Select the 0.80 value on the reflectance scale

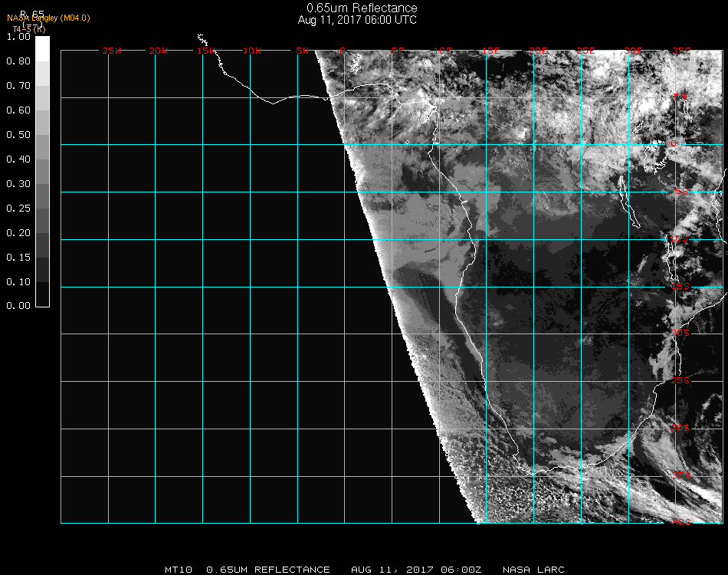pyautogui.click(x=18, y=61)
